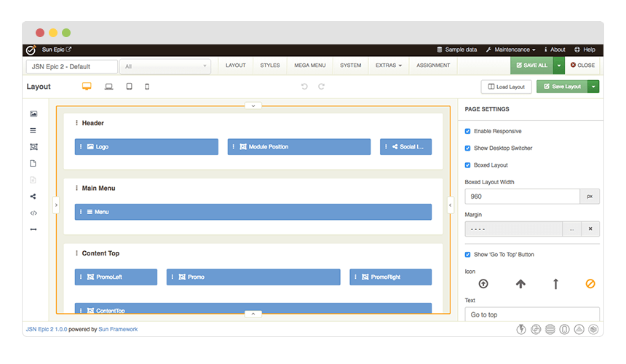Viewport: 626px width, 364px height.
Task: Switch to mobile phone view icon
Action: tap(147, 87)
